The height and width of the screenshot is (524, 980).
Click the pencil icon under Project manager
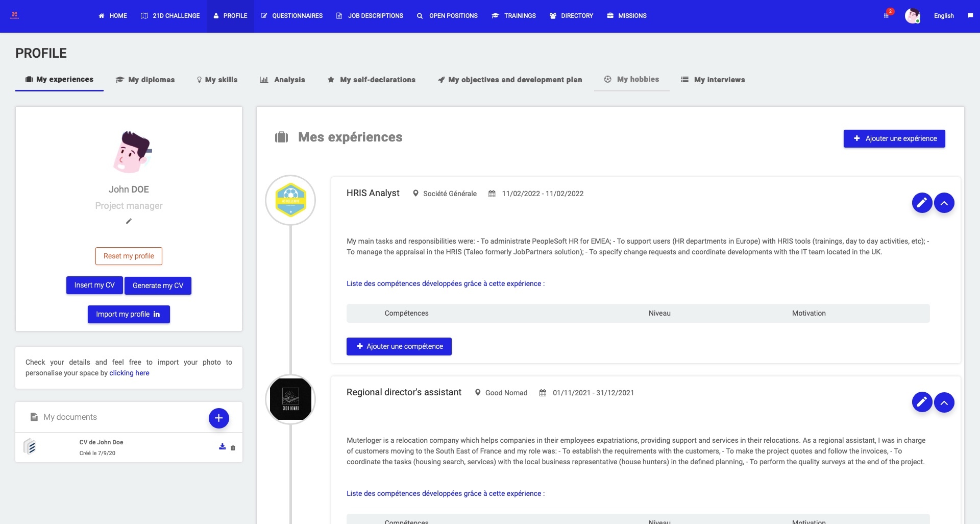tap(128, 221)
